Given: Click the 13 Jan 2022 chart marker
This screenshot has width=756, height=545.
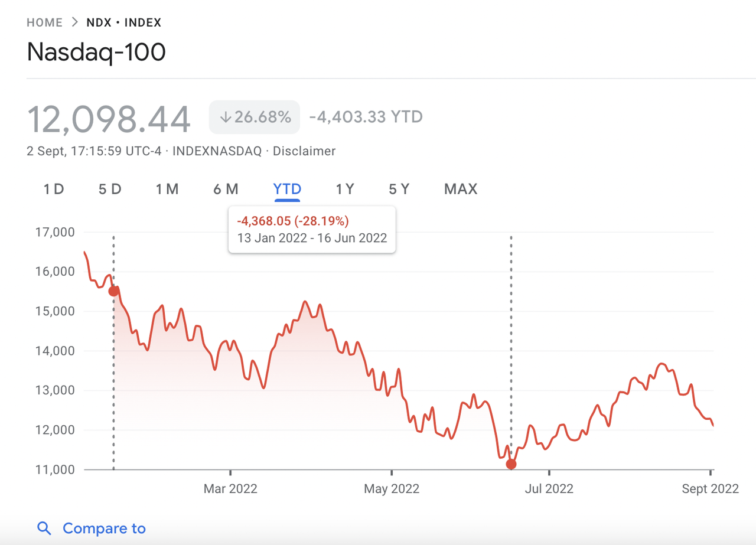Looking at the screenshot, I should (x=113, y=291).
